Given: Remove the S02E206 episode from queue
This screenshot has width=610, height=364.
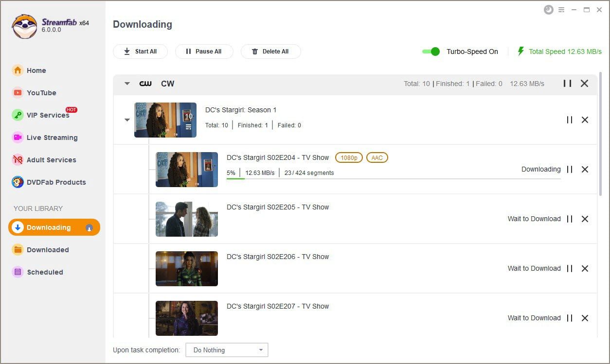Looking at the screenshot, I should click(585, 268).
